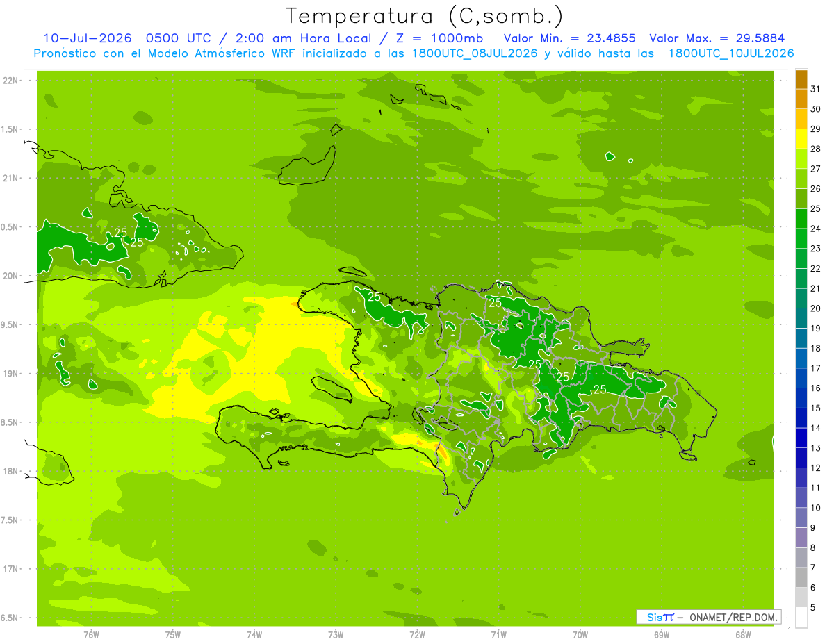Click the yellow 28 degree legend swatch

click(x=801, y=138)
